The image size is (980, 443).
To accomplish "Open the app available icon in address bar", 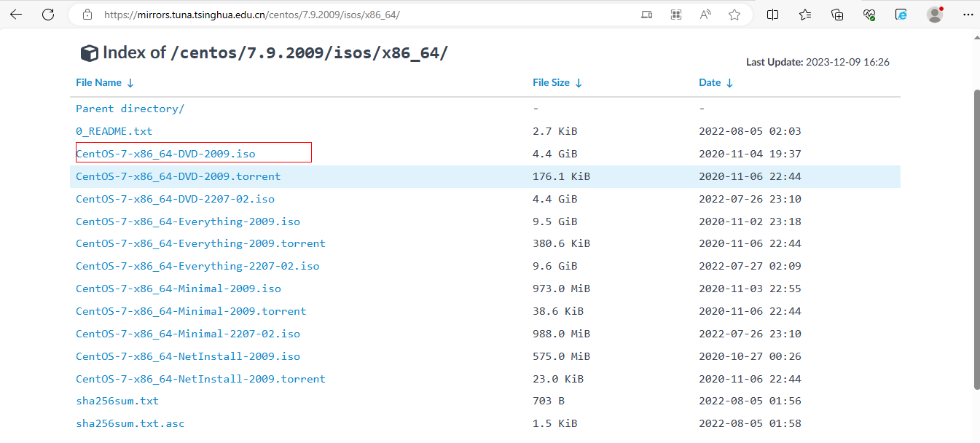I will coord(646,15).
